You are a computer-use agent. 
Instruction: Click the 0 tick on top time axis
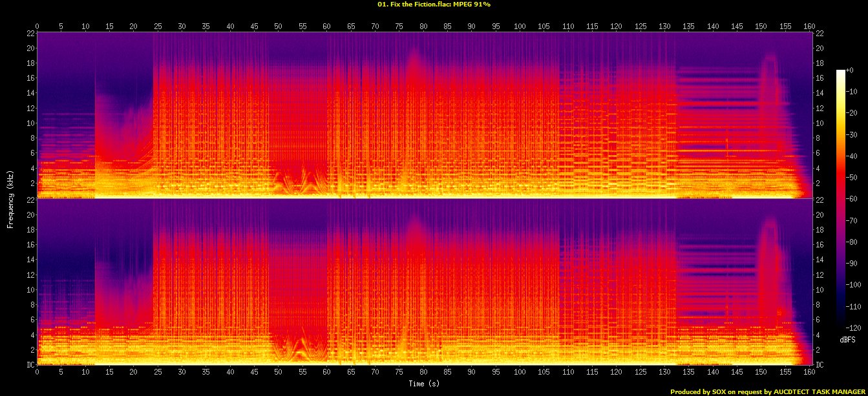(x=37, y=26)
